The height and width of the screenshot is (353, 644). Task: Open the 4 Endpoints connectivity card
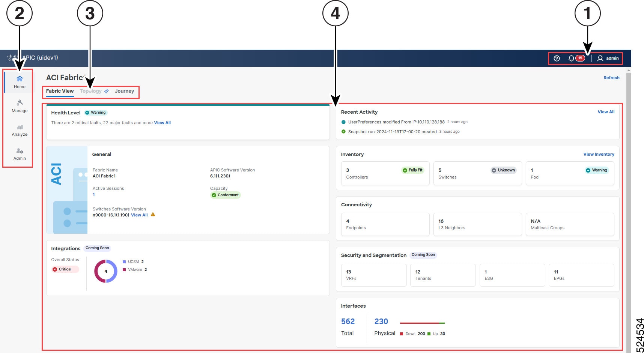point(385,224)
